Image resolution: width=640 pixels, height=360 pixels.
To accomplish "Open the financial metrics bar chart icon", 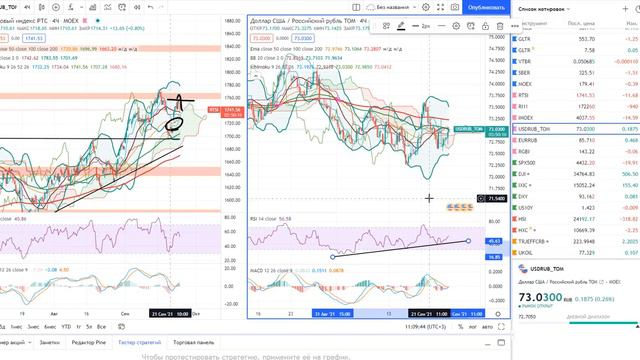I will coord(93,7).
